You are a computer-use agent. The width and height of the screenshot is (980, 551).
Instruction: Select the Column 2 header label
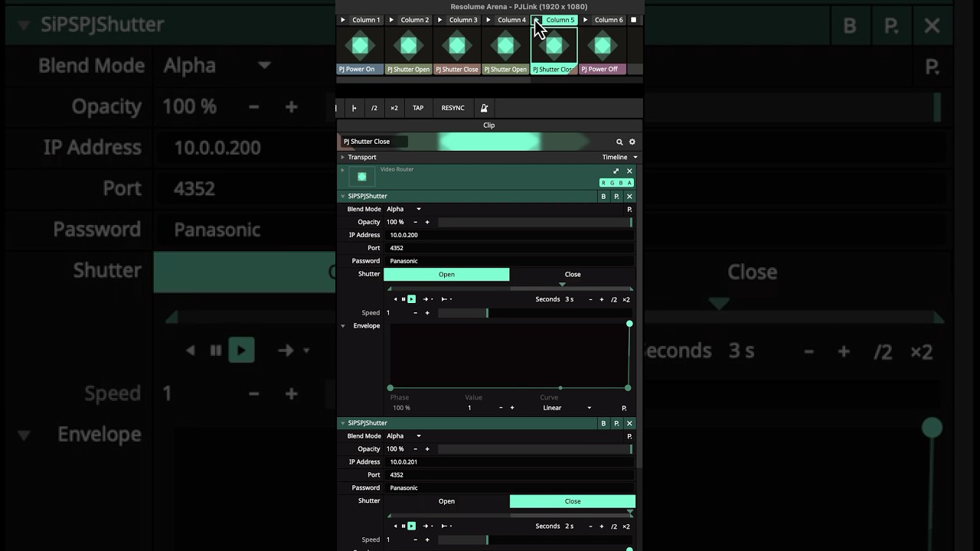pyautogui.click(x=414, y=20)
